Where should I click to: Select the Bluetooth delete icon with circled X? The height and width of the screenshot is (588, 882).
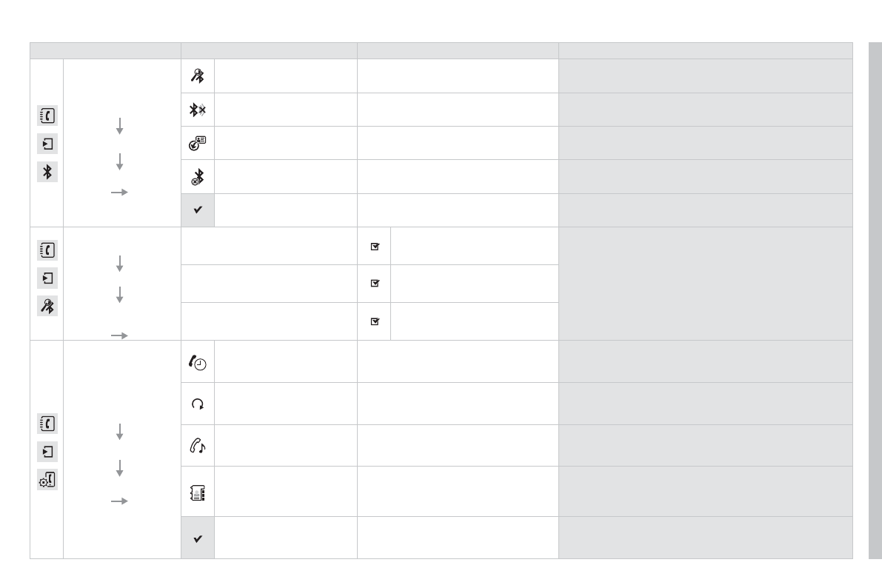[198, 177]
